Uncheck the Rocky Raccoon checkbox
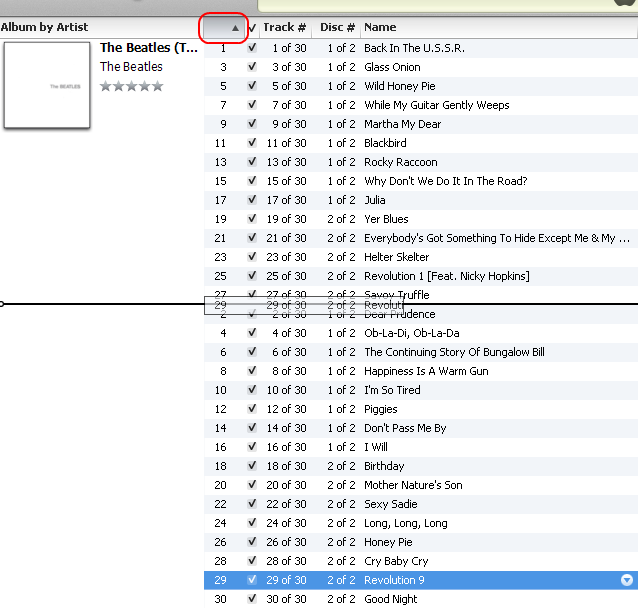Image resolution: width=638 pixels, height=608 pixels. [x=252, y=162]
